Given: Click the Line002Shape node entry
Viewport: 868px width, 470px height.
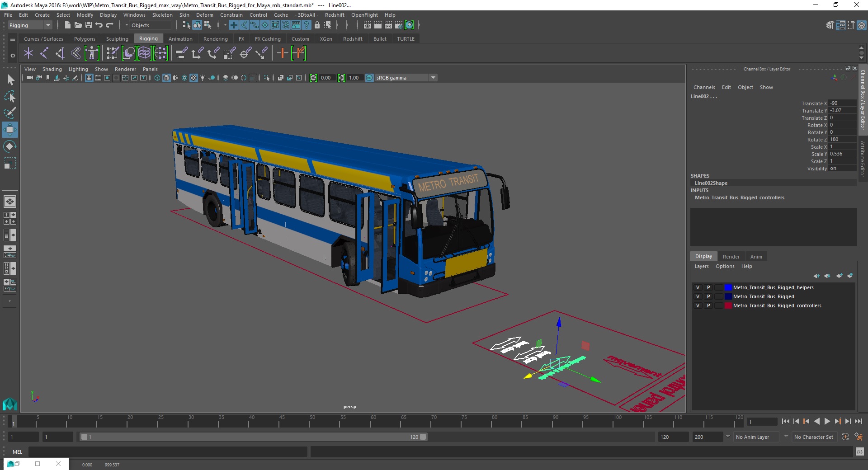Looking at the screenshot, I should pyautogui.click(x=711, y=183).
